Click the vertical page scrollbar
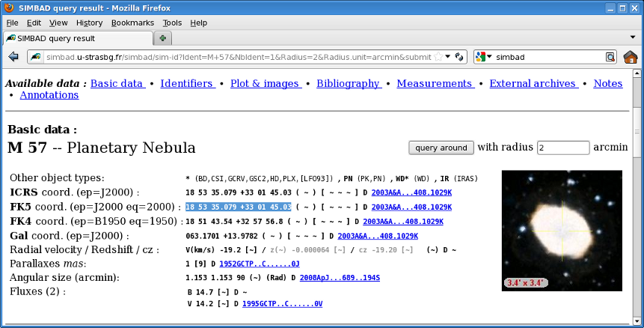This screenshot has width=644, height=328. coord(637,195)
